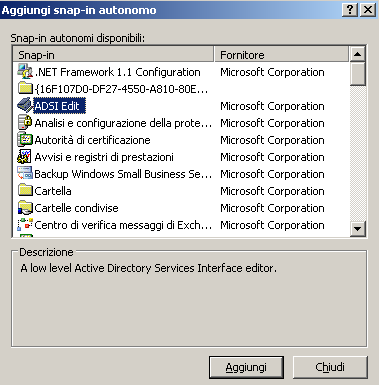Open the question mark help button

[x=350, y=10]
